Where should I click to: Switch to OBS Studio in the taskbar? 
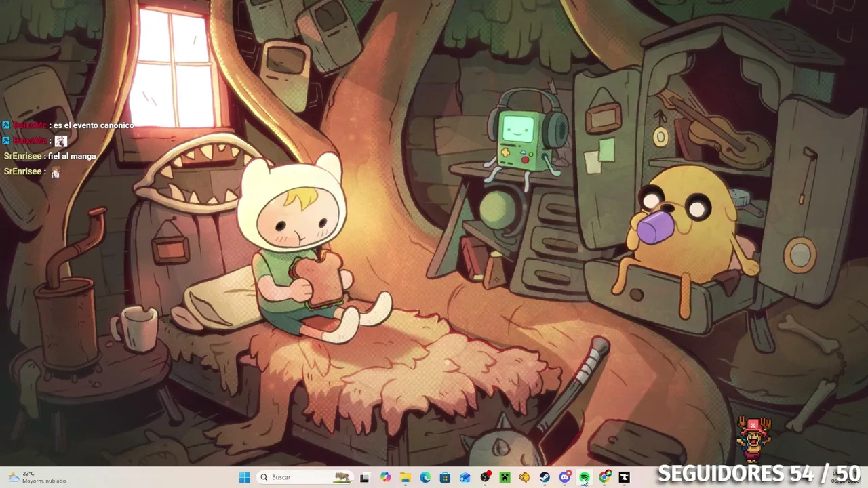pos(485,477)
